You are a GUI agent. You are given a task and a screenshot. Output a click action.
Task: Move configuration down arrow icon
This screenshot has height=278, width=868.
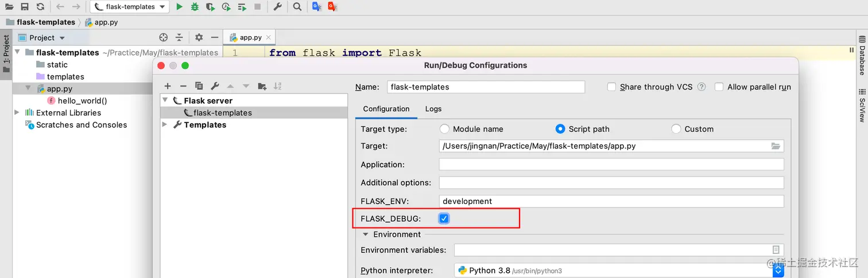coord(246,86)
